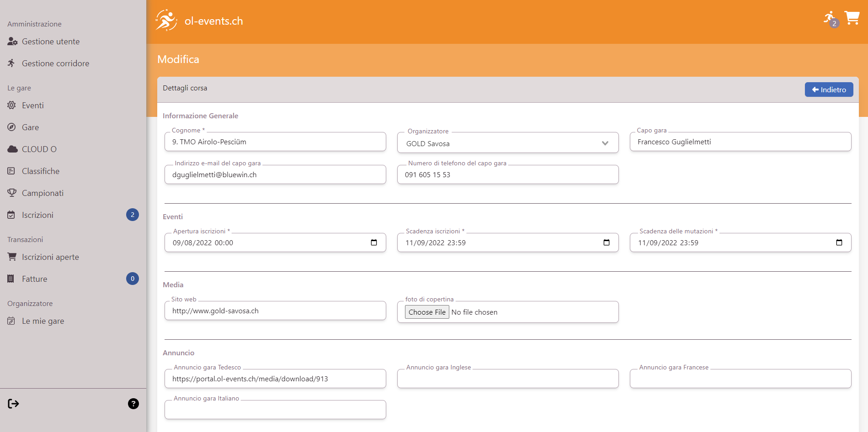Click the Annuncio gara Inglese field
Image resolution: width=868 pixels, height=432 pixels.
[x=508, y=379]
